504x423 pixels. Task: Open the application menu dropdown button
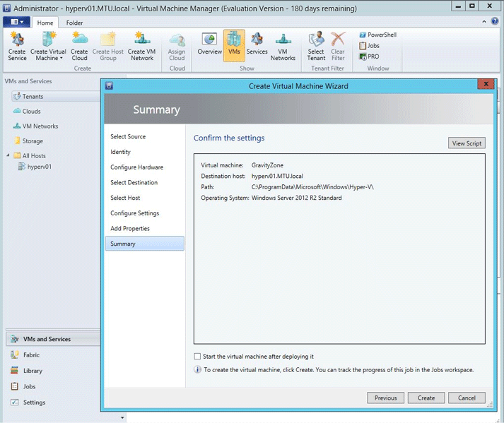pos(16,23)
